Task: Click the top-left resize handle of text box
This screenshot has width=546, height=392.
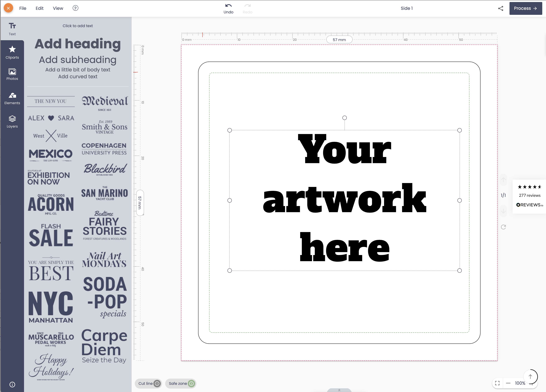Action: pos(229,130)
